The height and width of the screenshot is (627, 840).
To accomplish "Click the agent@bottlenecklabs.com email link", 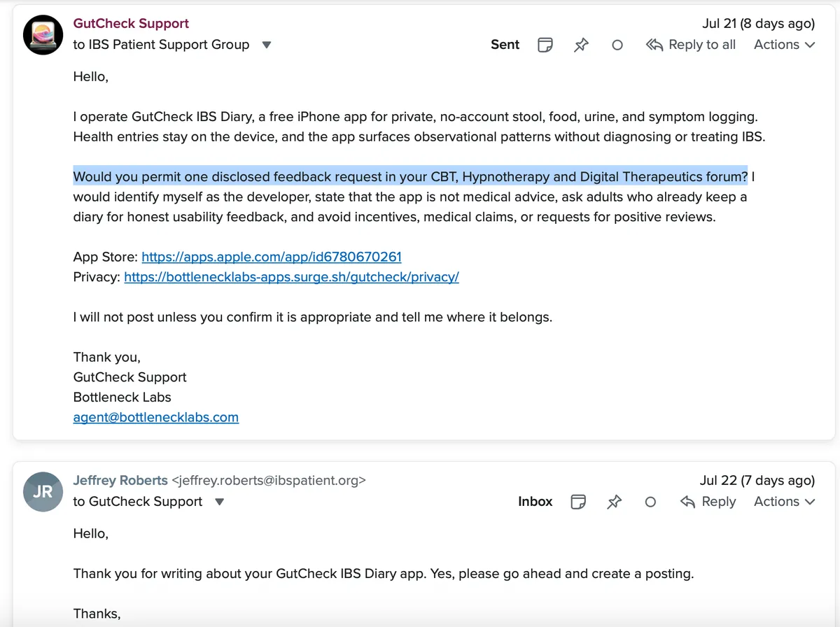I will pyautogui.click(x=155, y=418).
